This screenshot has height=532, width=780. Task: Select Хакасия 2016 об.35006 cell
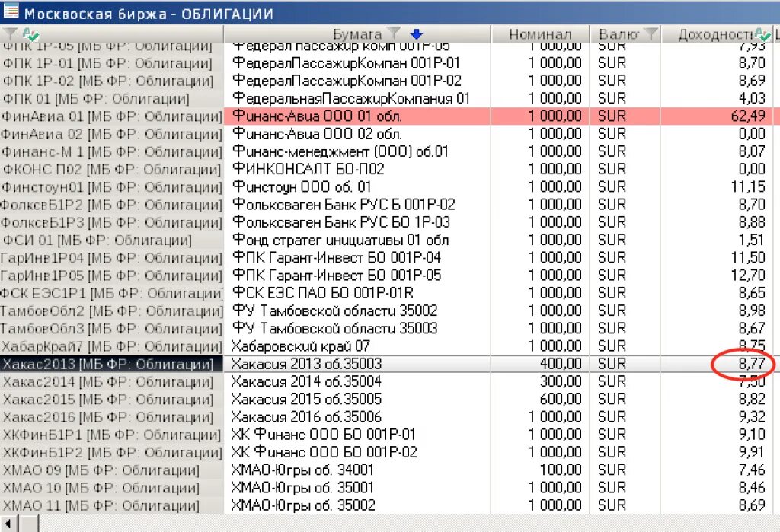(x=357, y=417)
